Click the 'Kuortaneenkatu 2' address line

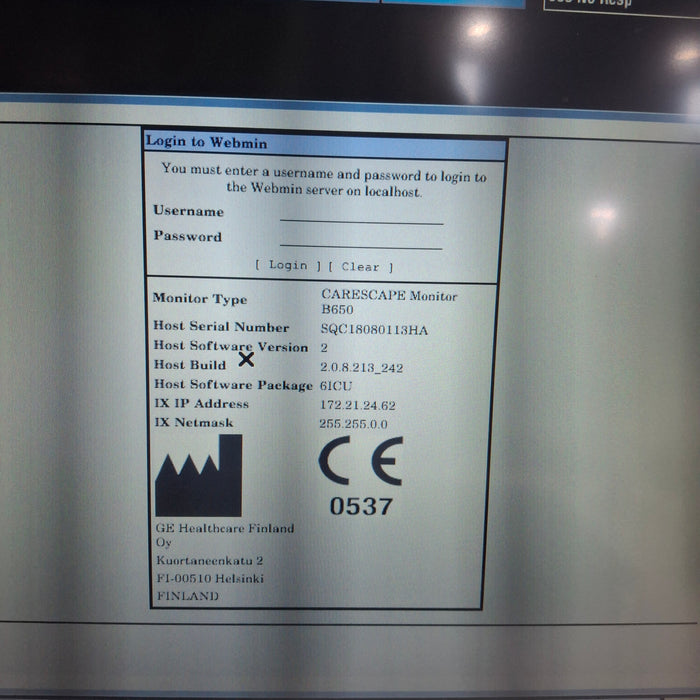click(209, 560)
